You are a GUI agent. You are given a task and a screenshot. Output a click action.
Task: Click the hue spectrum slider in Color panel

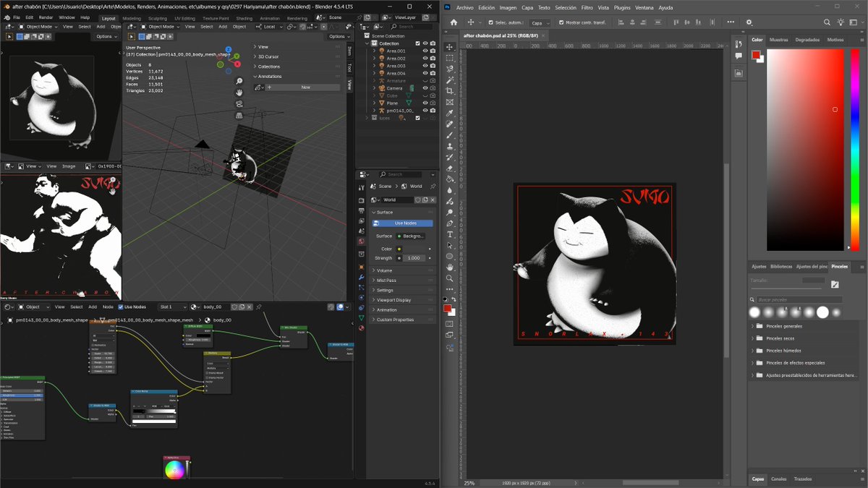(854, 150)
